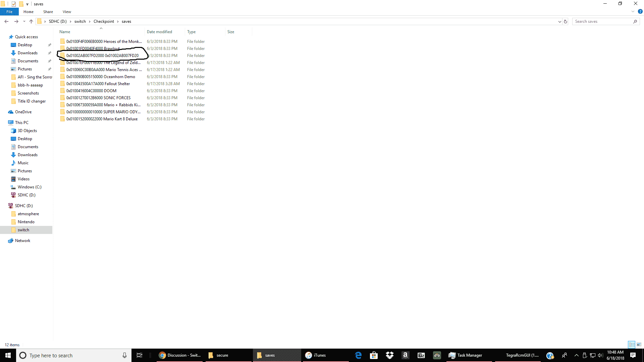
Task: Refresh the saves folder view
Action: [566, 21]
